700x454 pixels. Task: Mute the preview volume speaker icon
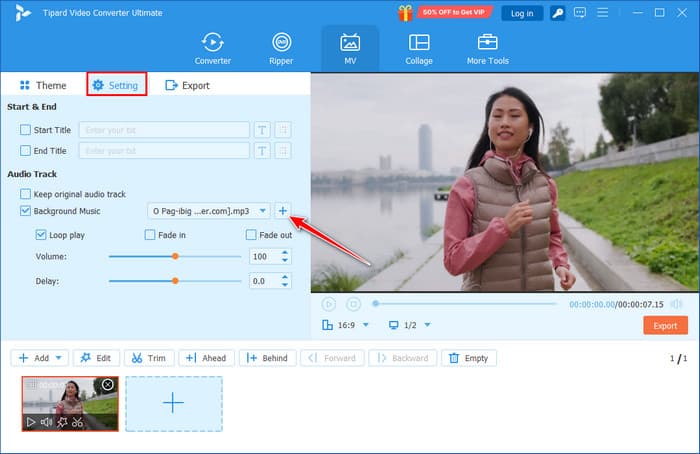[x=677, y=304]
